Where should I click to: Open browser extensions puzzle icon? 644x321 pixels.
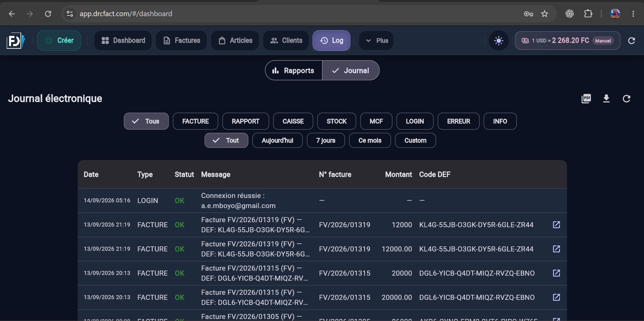(x=588, y=14)
